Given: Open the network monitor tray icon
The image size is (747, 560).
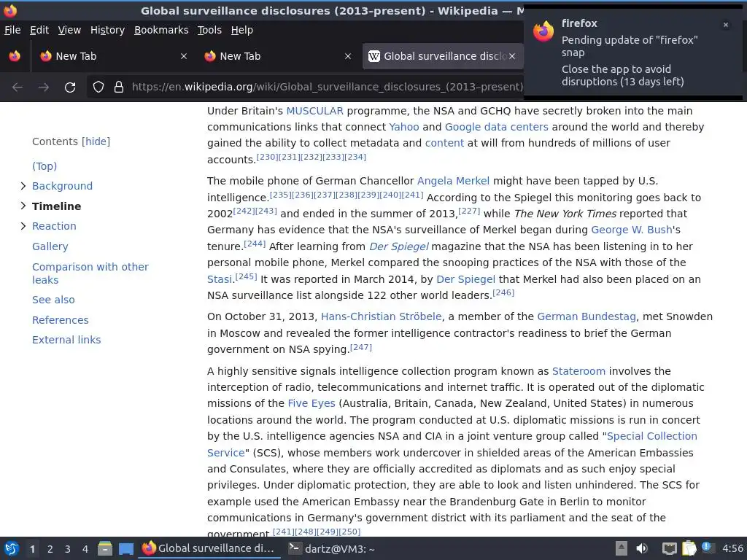Looking at the screenshot, I should coord(670,549).
